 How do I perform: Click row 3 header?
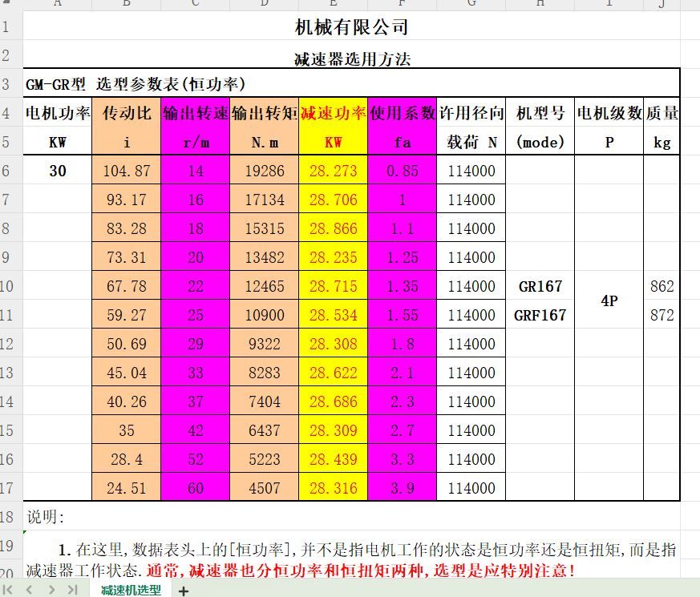7,84
